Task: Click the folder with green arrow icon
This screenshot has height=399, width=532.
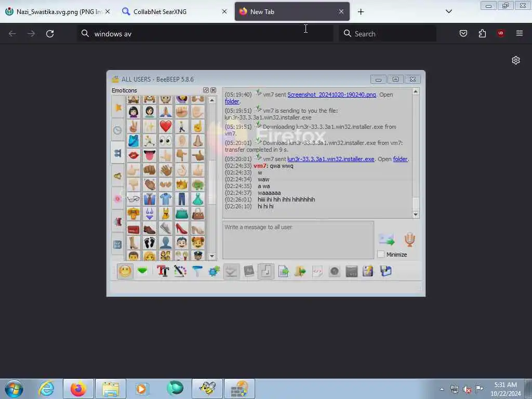Action: coord(300,271)
